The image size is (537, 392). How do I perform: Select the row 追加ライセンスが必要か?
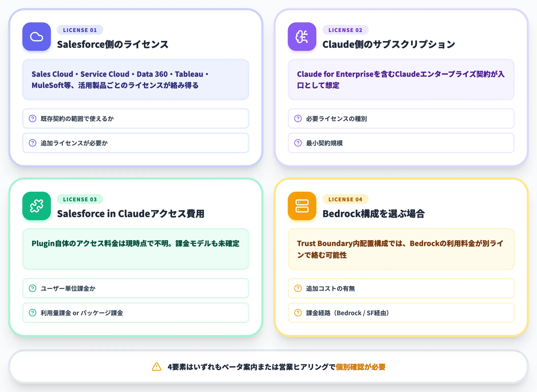click(x=136, y=143)
